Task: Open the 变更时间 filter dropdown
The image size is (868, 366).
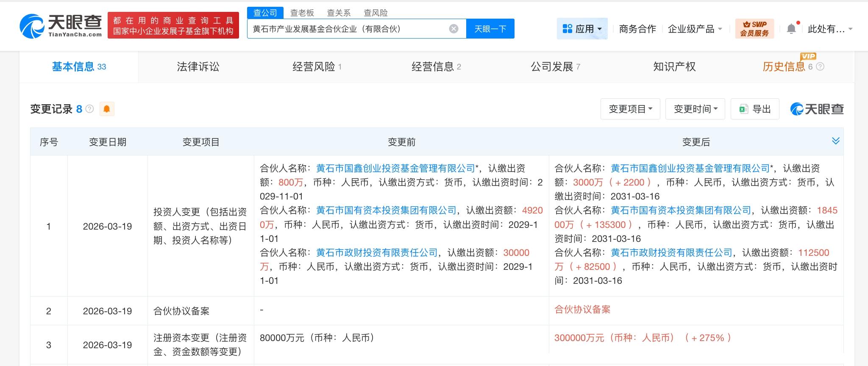Action: coord(695,109)
